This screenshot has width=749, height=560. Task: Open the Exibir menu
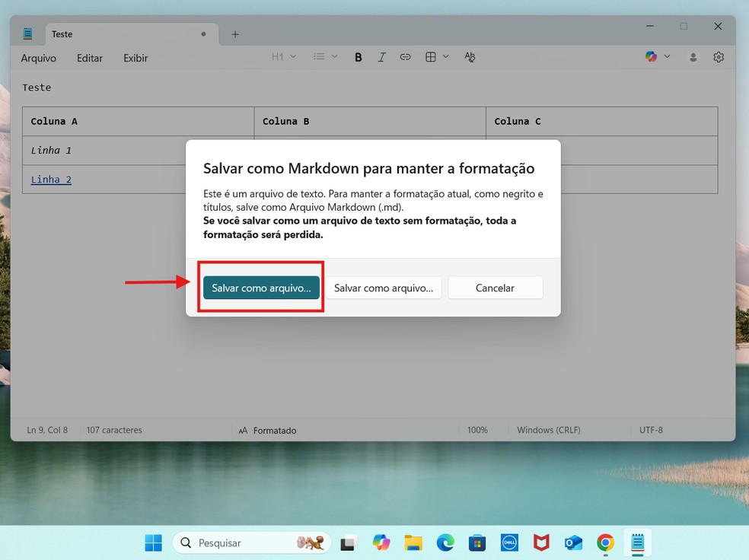pos(135,59)
